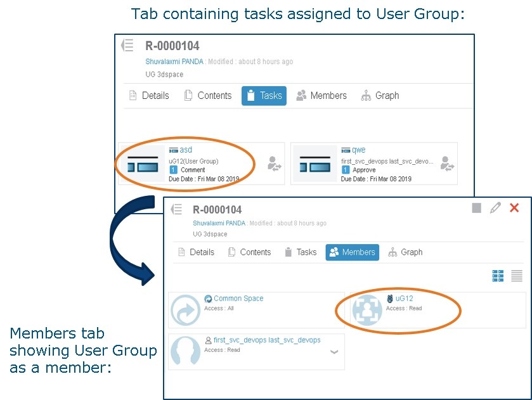Click first_svc_devops person avatar thumbnail

coord(186,351)
